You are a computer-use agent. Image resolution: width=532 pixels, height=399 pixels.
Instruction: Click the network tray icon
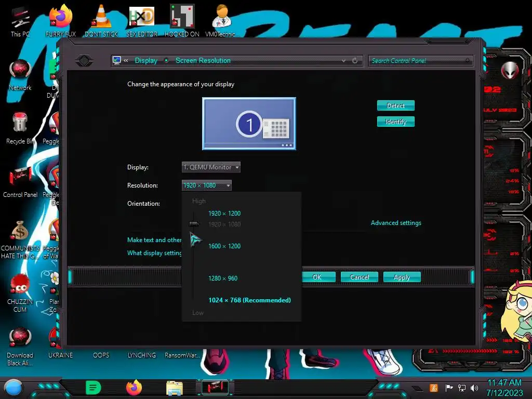click(462, 388)
